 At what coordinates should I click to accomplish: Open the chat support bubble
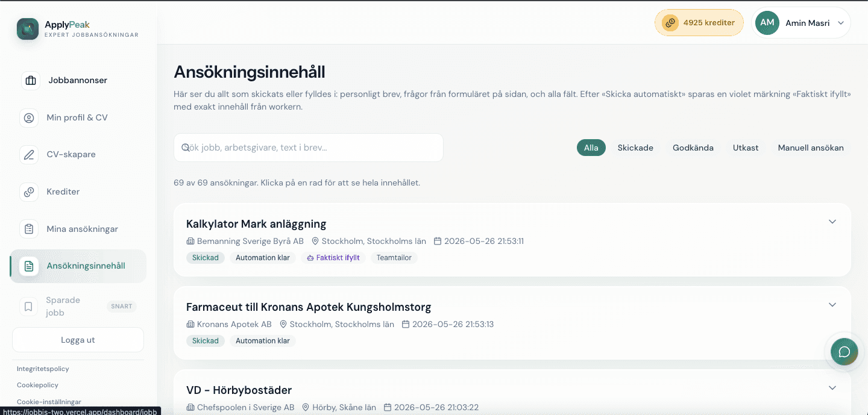tap(844, 352)
